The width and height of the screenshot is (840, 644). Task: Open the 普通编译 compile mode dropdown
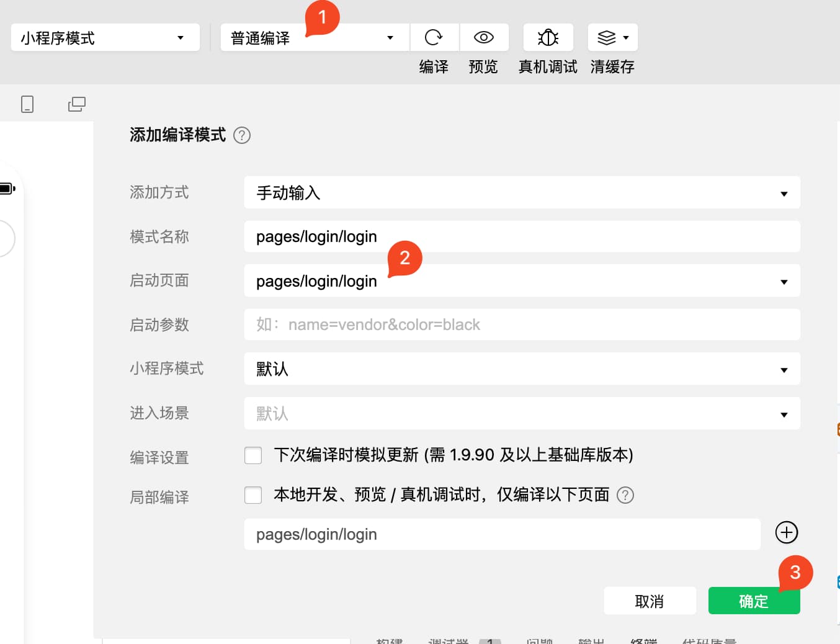[x=315, y=38]
